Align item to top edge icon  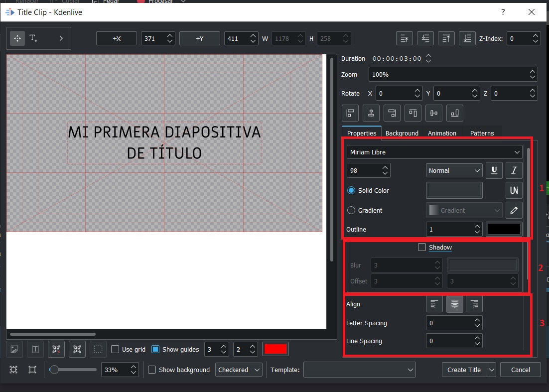click(x=413, y=113)
